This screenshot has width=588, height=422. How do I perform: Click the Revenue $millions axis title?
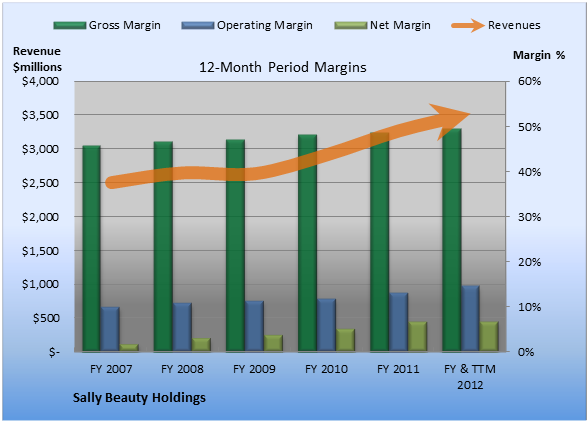37,59
